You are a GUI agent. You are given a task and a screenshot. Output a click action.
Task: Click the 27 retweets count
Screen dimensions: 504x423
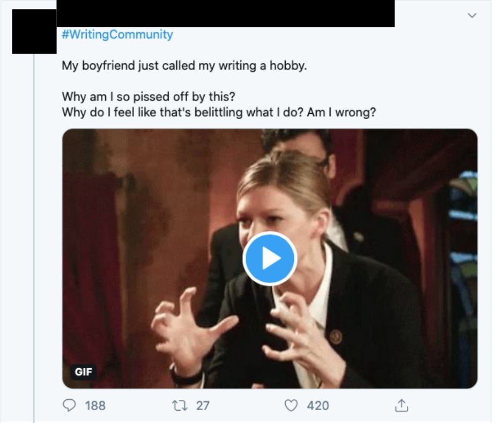(x=203, y=405)
